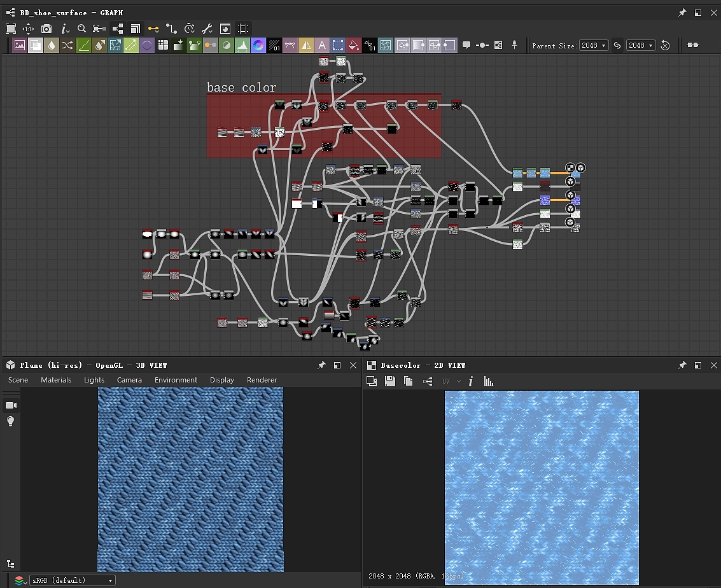Image resolution: width=721 pixels, height=588 pixels.
Task: Add a comment to the graph
Action: (466, 45)
